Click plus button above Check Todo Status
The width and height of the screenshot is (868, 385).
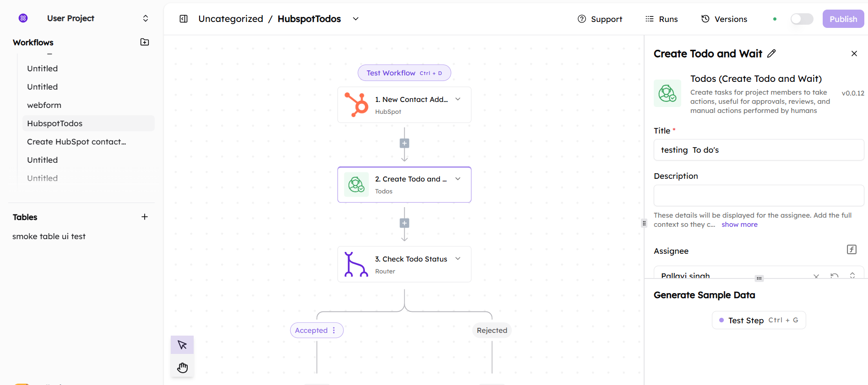(404, 223)
